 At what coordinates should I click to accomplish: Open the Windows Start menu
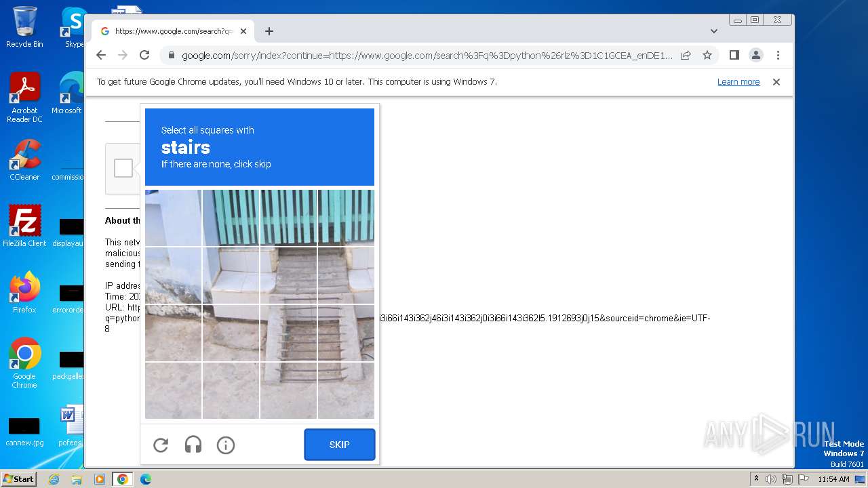pyautogui.click(x=18, y=479)
